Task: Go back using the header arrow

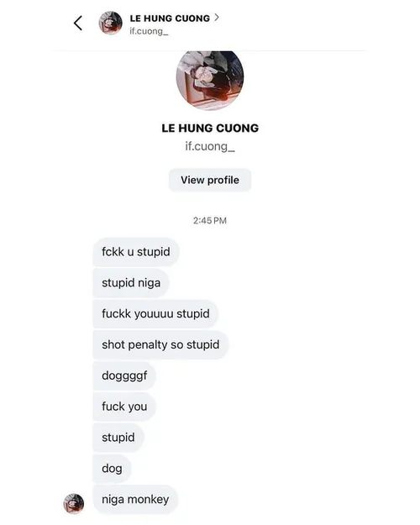Action: [x=78, y=24]
